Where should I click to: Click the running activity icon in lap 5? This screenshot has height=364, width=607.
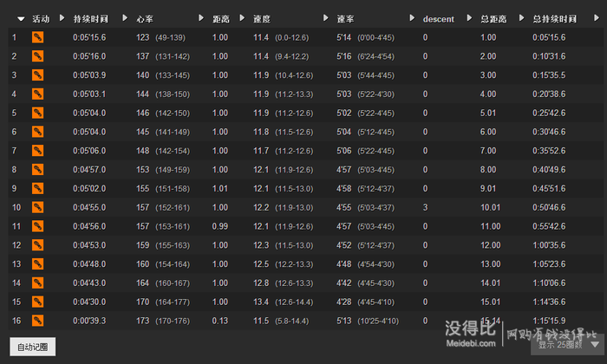(x=37, y=113)
